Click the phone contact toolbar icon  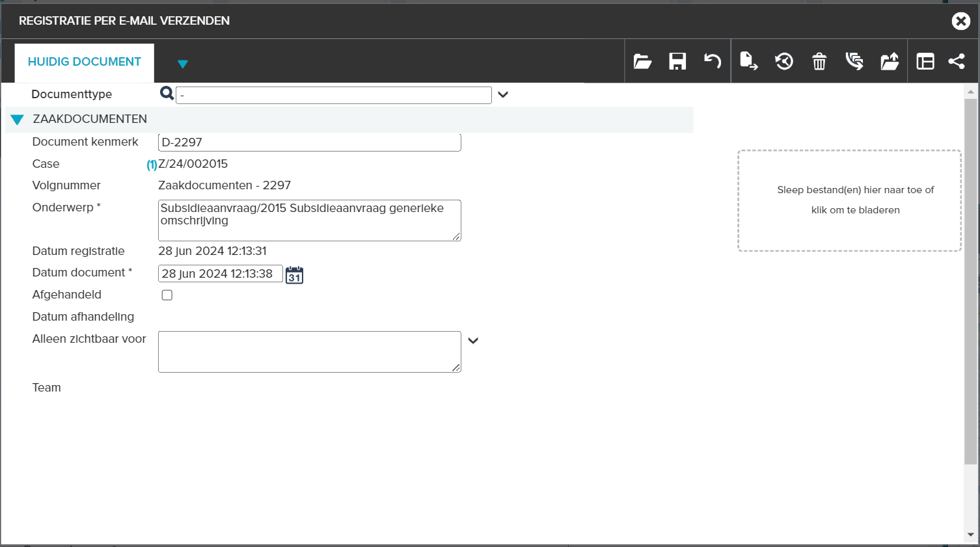(x=854, y=61)
